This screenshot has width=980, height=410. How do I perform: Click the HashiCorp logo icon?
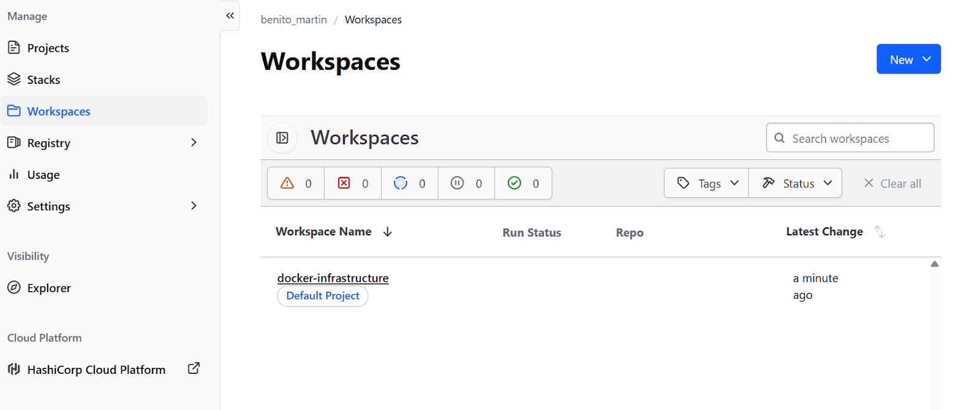pos(13,369)
